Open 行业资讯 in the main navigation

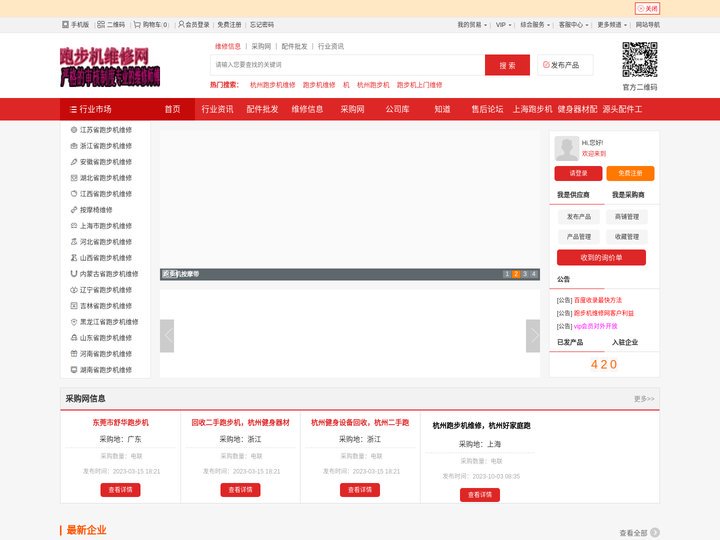point(217,109)
